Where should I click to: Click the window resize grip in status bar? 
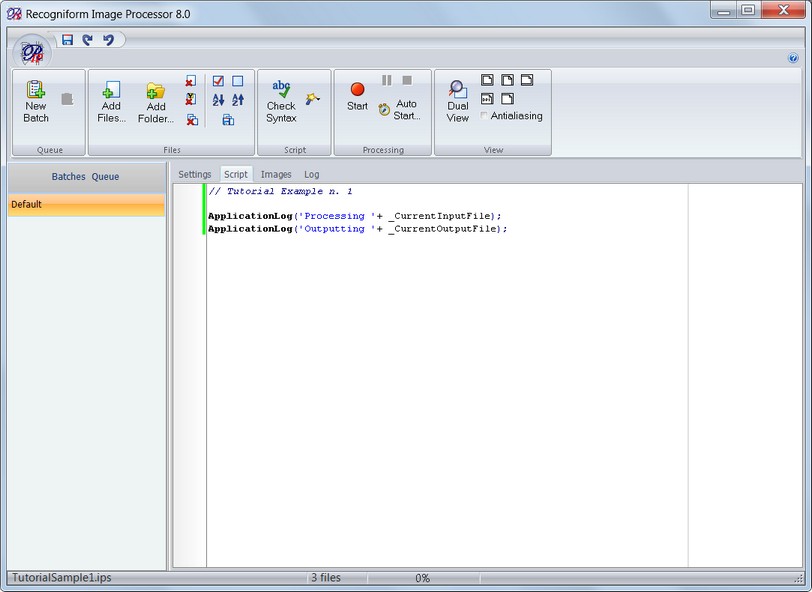coord(799,579)
